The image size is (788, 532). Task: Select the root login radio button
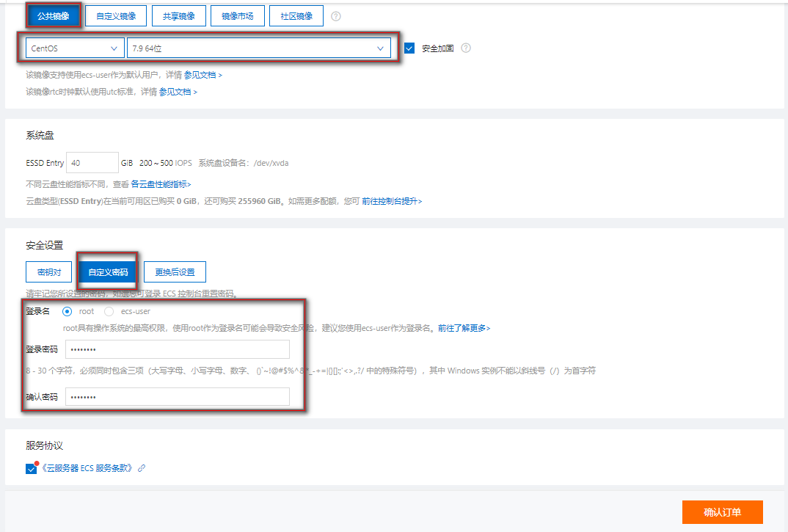67,311
